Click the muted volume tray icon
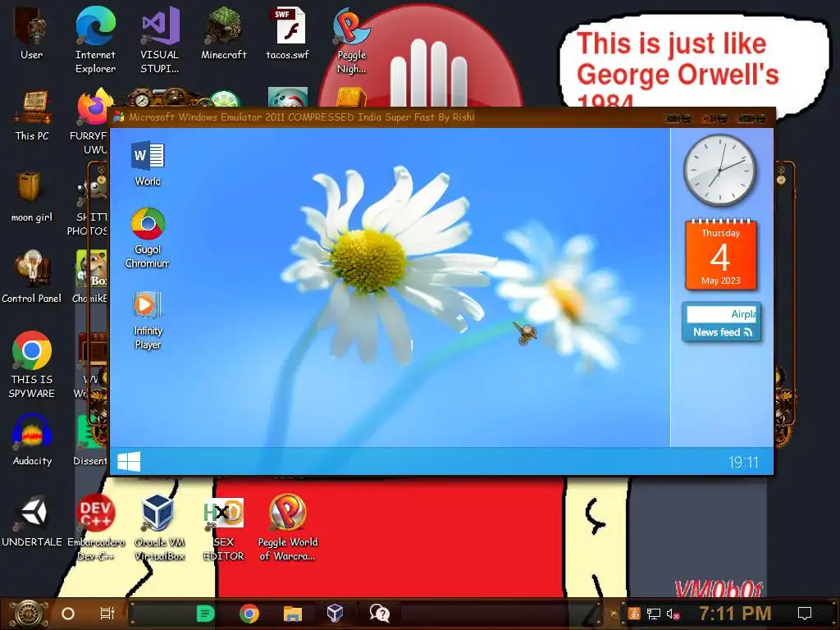Image resolution: width=840 pixels, height=630 pixels. tap(673, 614)
